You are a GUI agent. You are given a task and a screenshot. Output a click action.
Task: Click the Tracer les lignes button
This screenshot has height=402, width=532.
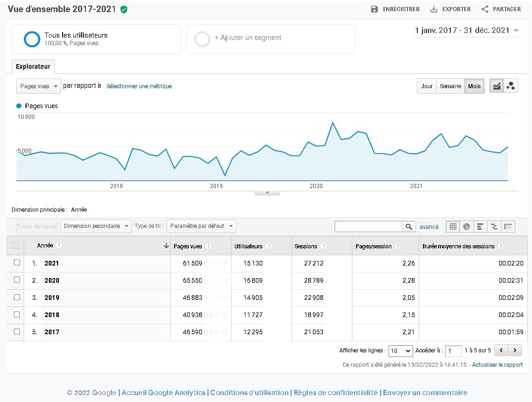37,226
